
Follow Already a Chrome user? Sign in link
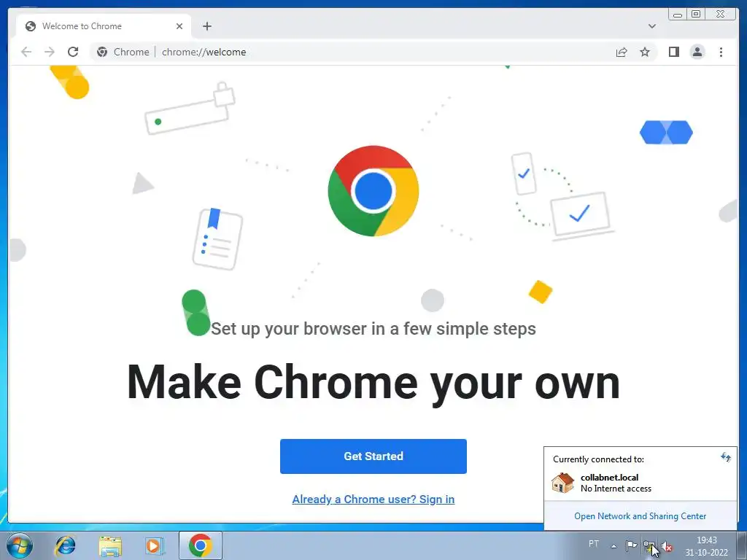pyautogui.click(x=373, y=499)
